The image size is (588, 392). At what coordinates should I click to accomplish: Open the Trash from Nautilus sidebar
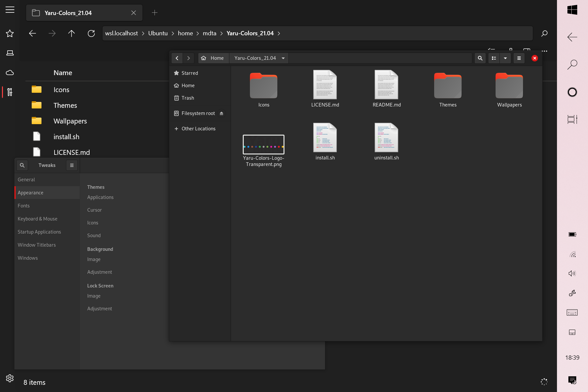(x=188, y=98)
